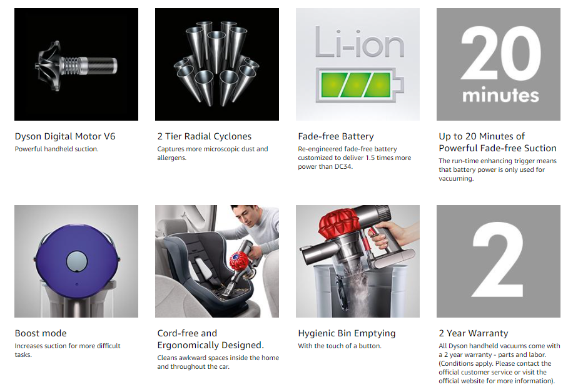
Task: Click the Hygienic Bin Emptying title
Action: 347,333
